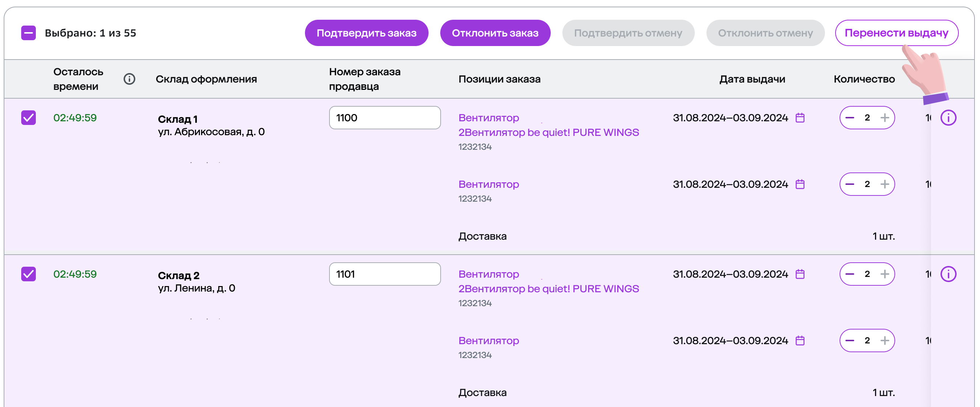Click the seller order number field 1101

point(385,274)
